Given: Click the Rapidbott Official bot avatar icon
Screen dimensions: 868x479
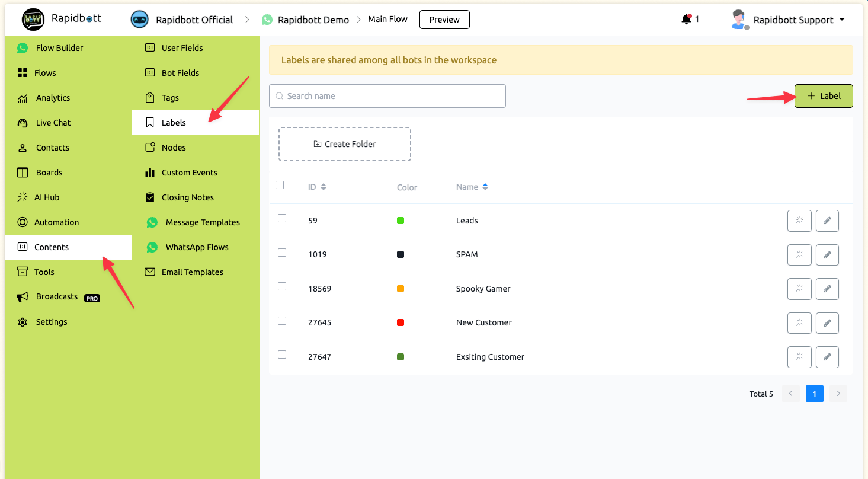Looking at the screenshot, I should (139, 20).
